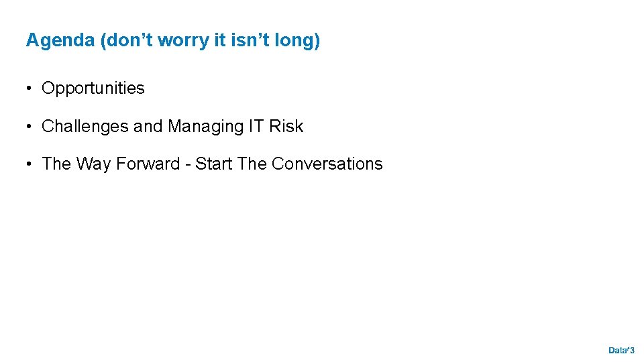Screen dimensions: 644x362
Task: Click the hyphen between Forward and Start
Action: tap(189, 164)
